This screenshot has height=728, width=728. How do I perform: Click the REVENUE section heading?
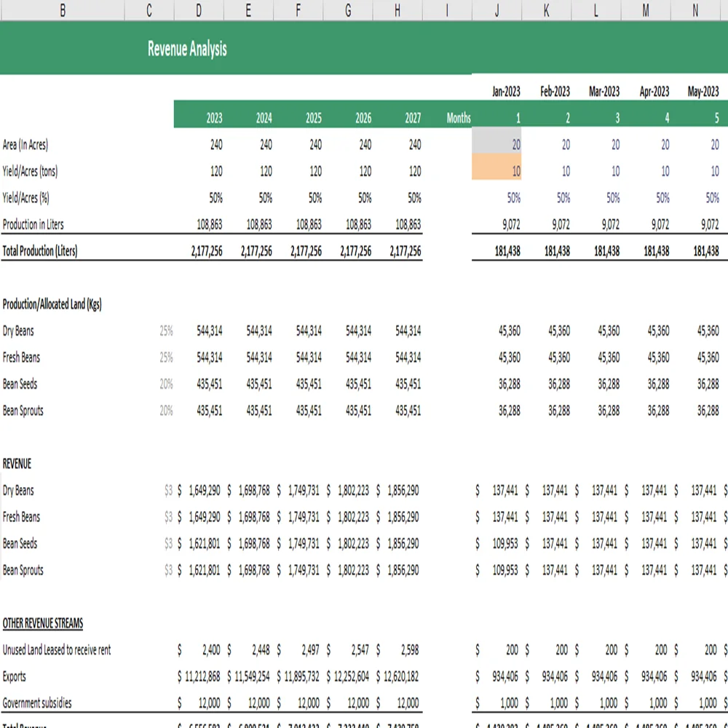[x=18, y=463]
